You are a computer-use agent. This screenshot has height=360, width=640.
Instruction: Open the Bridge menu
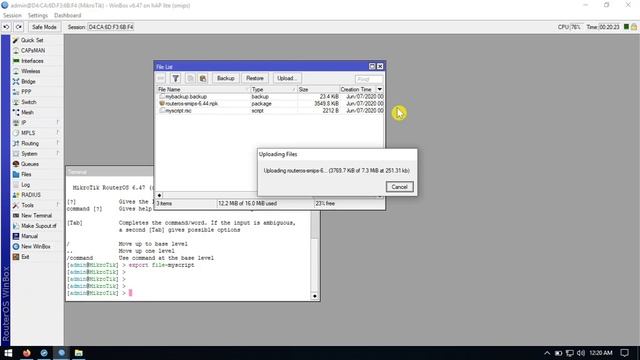click(x=28, y=81)
